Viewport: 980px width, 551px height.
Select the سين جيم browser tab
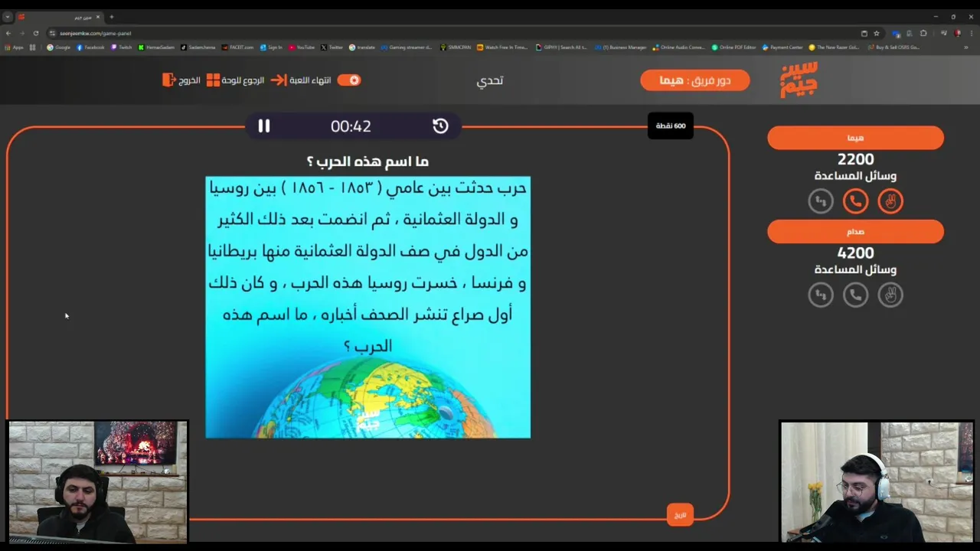click(61, 17)
